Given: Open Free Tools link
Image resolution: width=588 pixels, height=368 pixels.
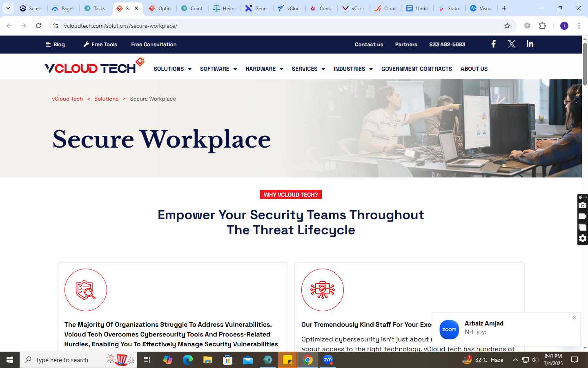Looking at the screenshot, I should (x=100, y=44).
